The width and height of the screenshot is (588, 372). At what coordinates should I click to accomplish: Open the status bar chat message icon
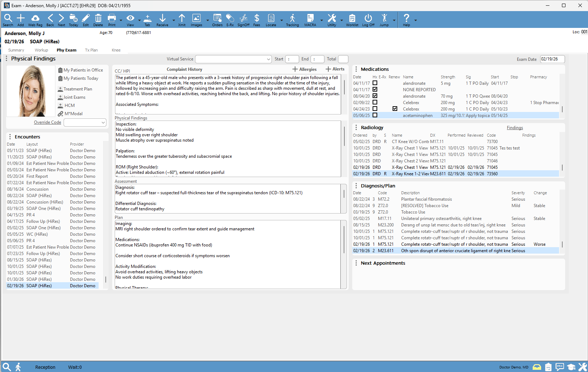click(x=560, y=367)
